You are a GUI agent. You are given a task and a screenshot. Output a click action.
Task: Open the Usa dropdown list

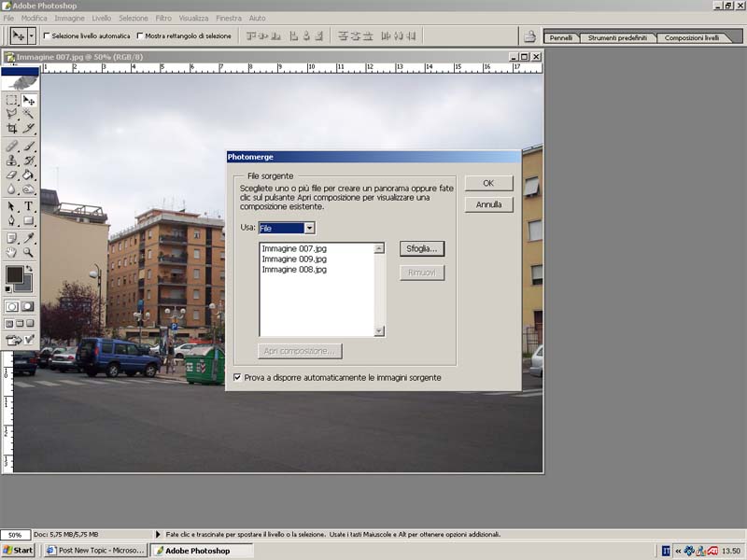click(309, 228)
